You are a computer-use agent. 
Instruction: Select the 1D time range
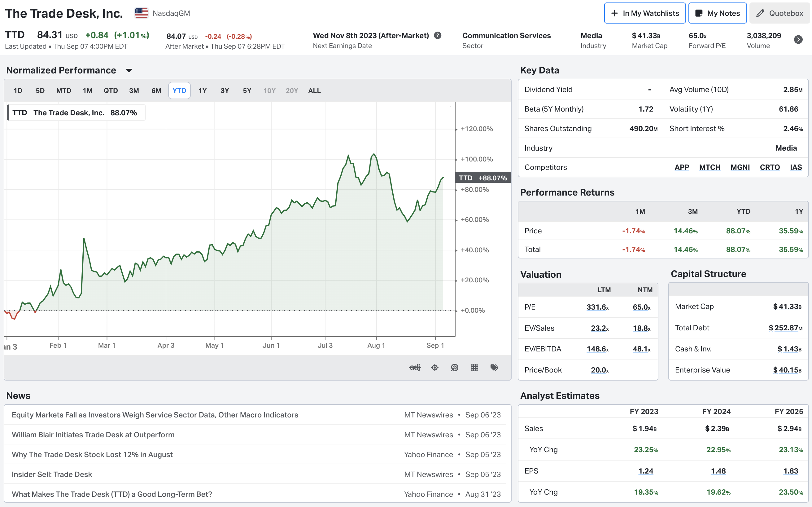pyautogui.click(x=18, y=90)
